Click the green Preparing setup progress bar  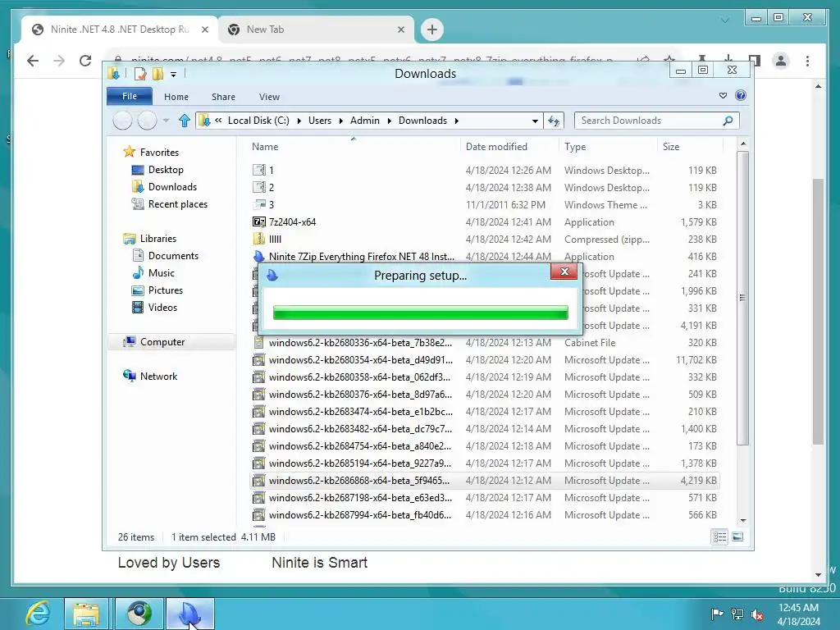point(421,313)
